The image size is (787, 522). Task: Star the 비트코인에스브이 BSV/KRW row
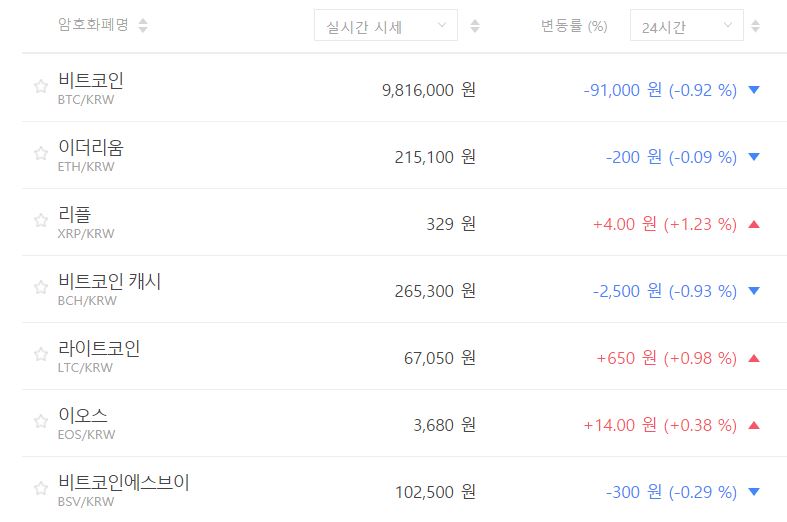coord(41,488)
